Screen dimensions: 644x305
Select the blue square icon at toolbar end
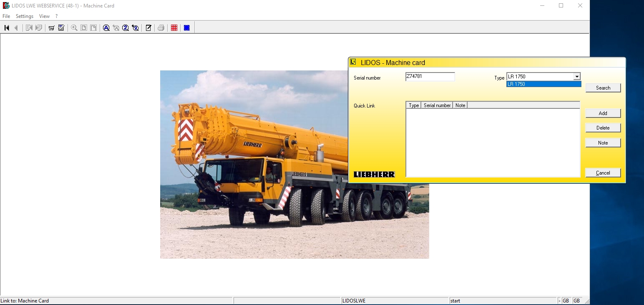186,27
